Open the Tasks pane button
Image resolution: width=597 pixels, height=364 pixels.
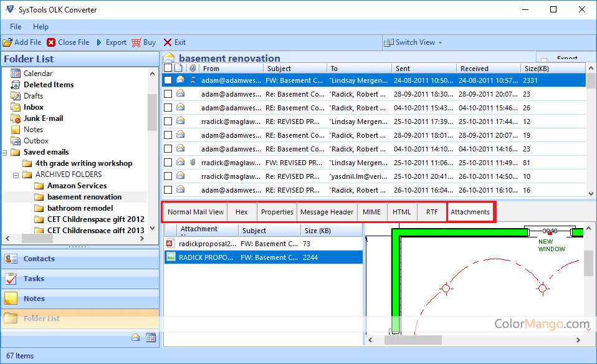[34, 279]
